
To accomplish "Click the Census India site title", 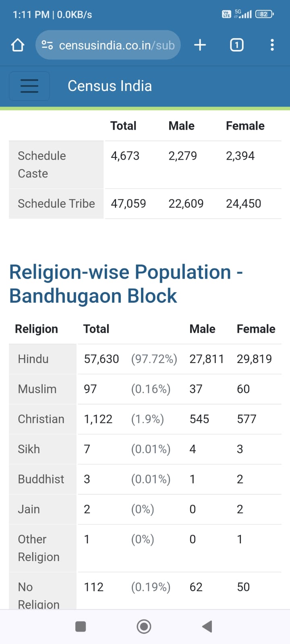I will click(110, 86).
